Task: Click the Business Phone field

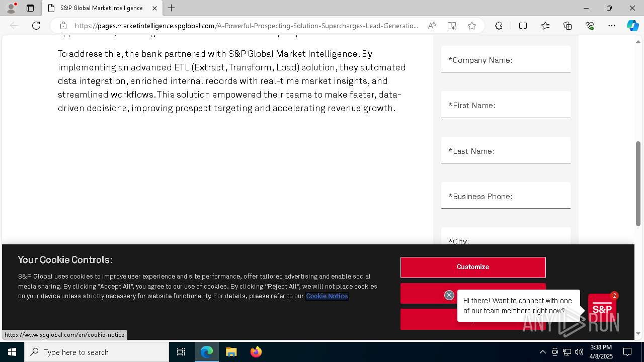Action: (x=506, y=196)
